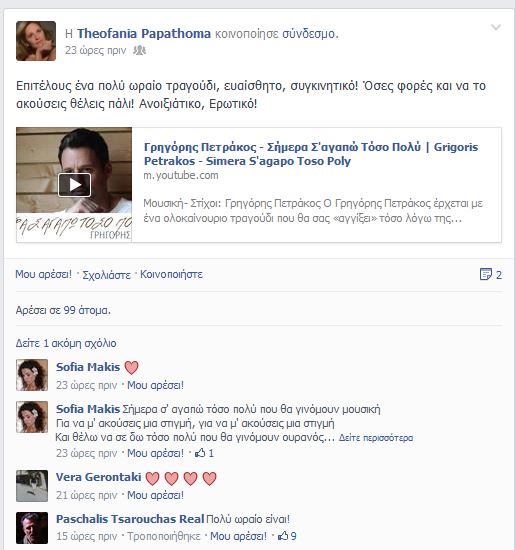Image resolution: width=515 pixels, height=550 pixels.
Task: Click the friends audience icon beside timestamp
Action: point(139,51)
